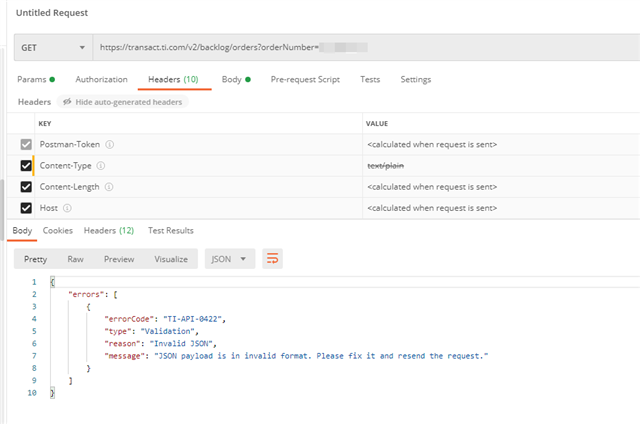Viewport: 640px width, 424px height.
Task: Uncheck the Content-Length header checkbox
Action: (26, 187)
